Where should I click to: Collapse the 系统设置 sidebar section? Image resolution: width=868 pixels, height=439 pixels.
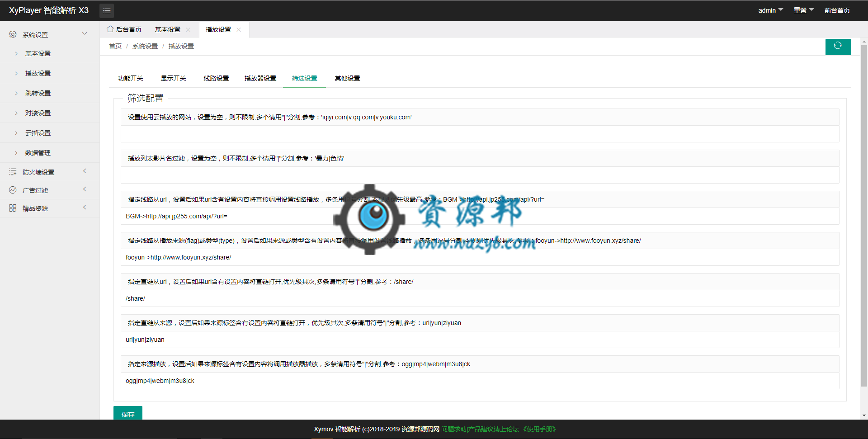tap(85, 33)
